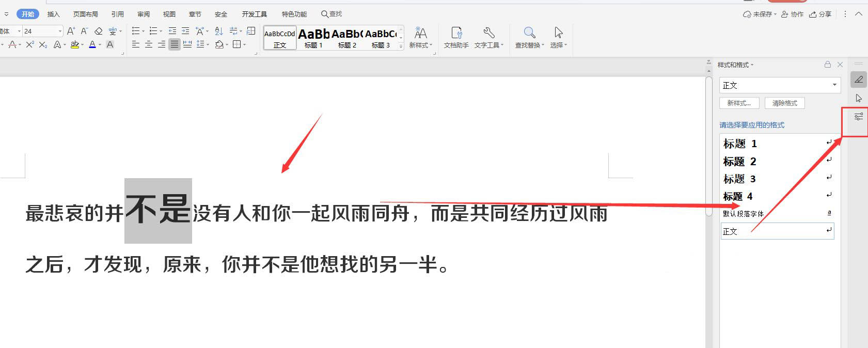Screen dimensions: 868x348
Task: Lock the 样式和格式 panel with padlock icon
Action: [828, 65]
